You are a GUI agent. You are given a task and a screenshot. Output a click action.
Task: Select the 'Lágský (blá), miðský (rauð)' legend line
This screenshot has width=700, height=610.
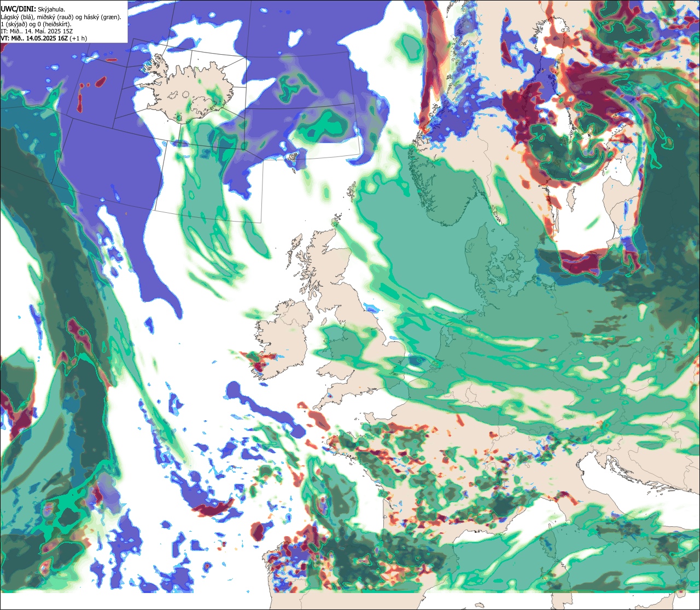pos(61,17)
